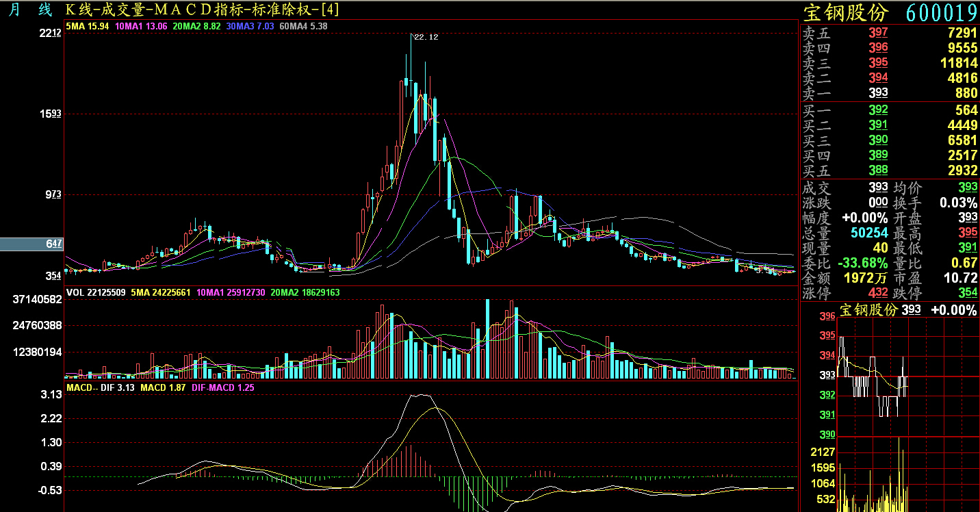The image size is (980, 512).
Task: Select the 卖四 ask row
Action: click(x=890, y=48)
